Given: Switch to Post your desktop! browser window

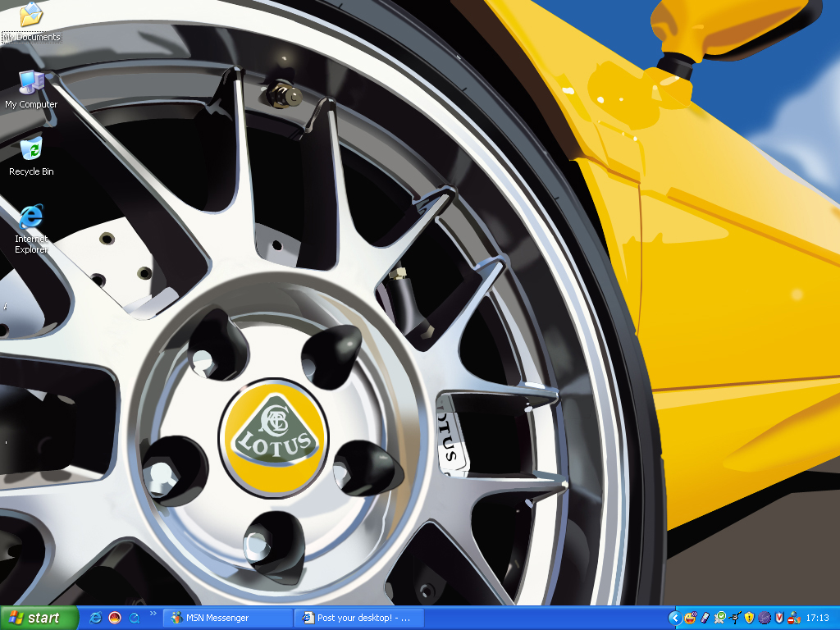Looking at the screenshot, I should point(359,618).
